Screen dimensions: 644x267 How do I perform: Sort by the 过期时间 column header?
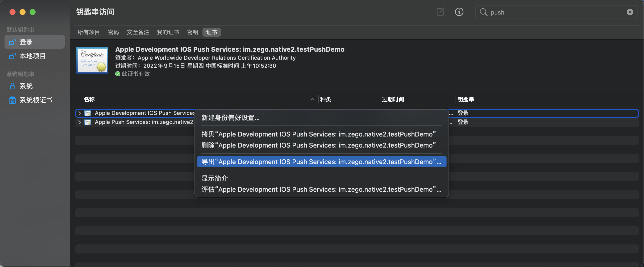point(393,99)
